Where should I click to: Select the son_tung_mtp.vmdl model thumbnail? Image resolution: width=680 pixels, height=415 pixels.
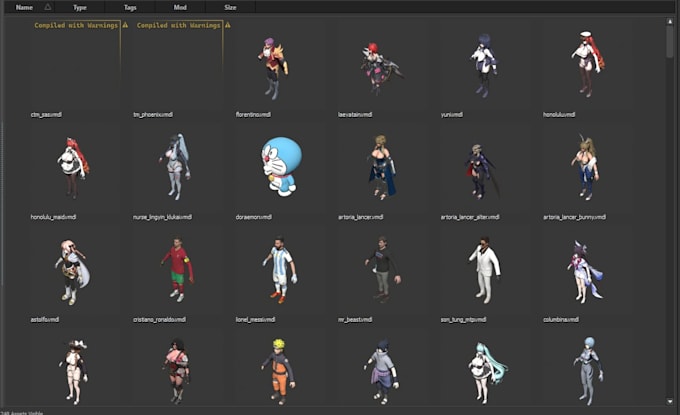[x=485, y=270]
